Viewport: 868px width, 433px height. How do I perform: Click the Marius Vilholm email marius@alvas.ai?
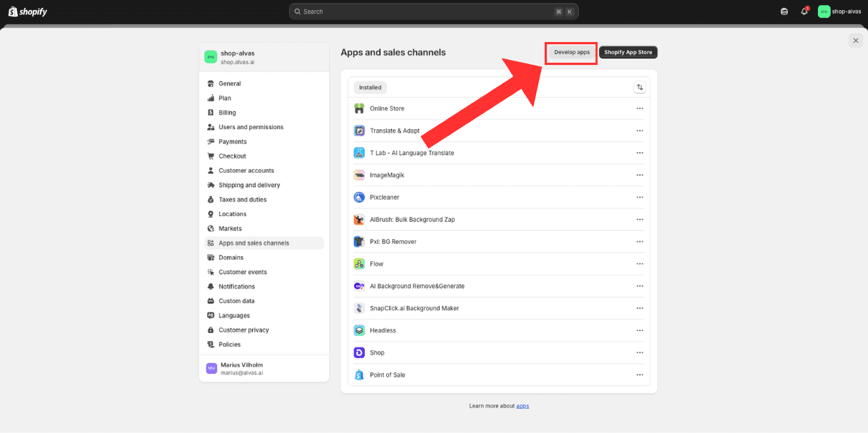242,372
